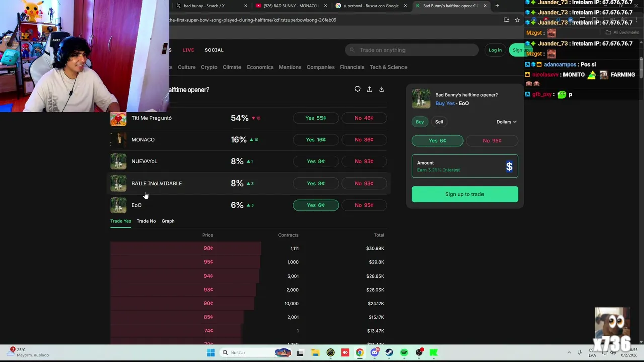644x362 pixels.
Task: Open the Economics category
Action: coord(260,67)
